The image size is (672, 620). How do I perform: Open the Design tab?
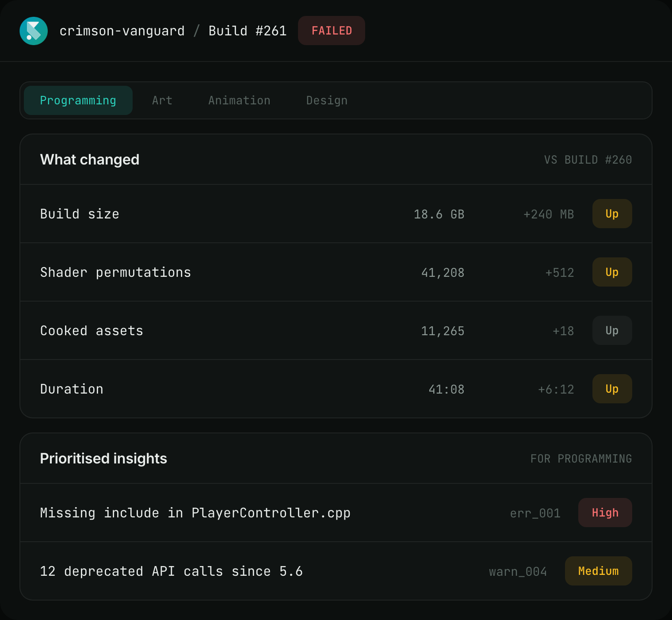(x=327, y=100)
